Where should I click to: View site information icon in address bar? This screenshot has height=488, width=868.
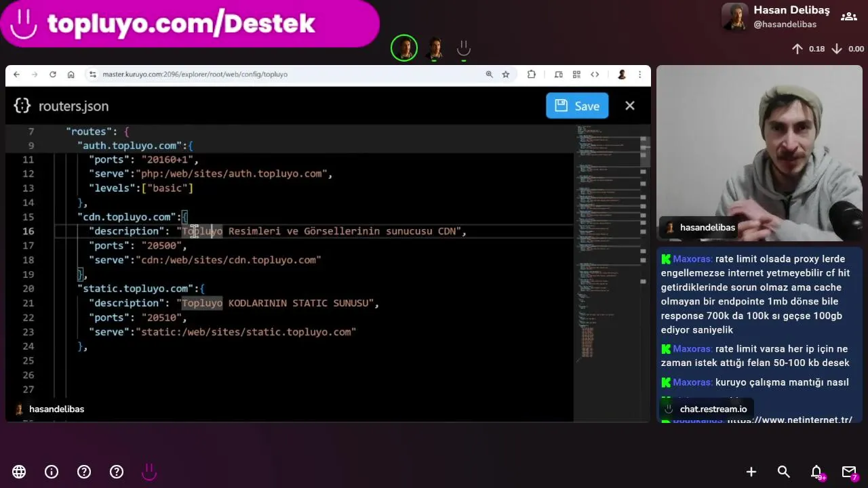[x=93, y=75]
